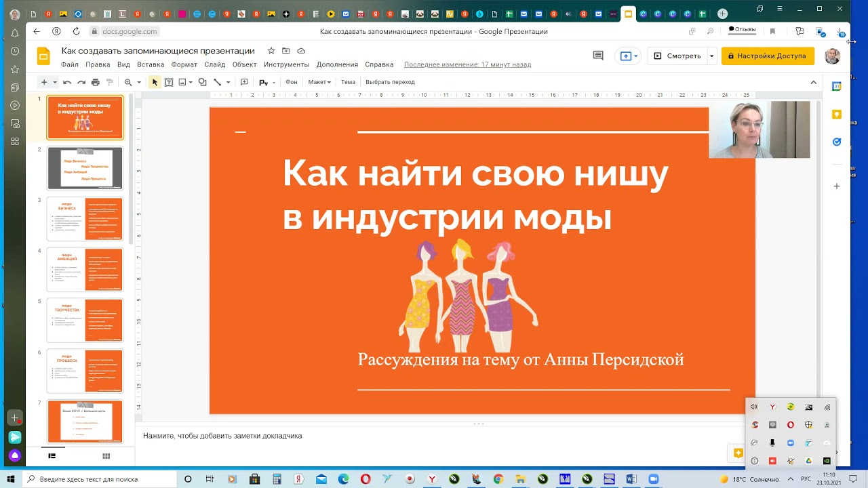868x488 pixels.
Task: Click the new slide plus button
Action: [x=44, y=82]
